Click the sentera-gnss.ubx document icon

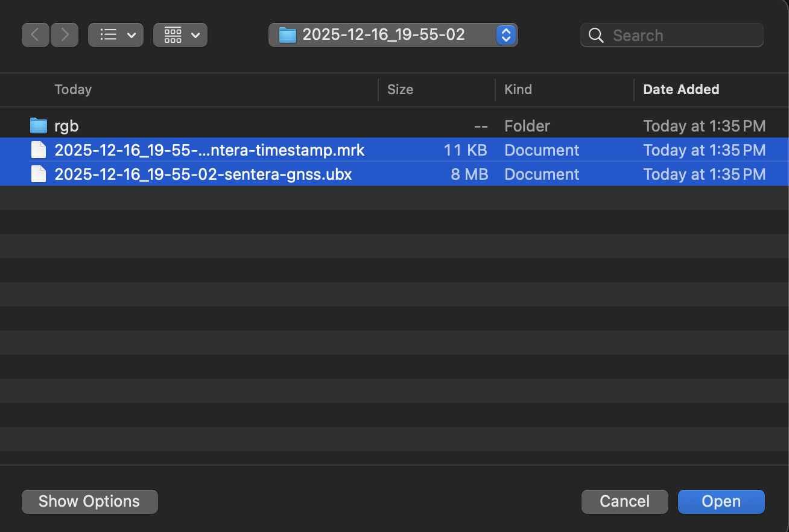(39, 174)
